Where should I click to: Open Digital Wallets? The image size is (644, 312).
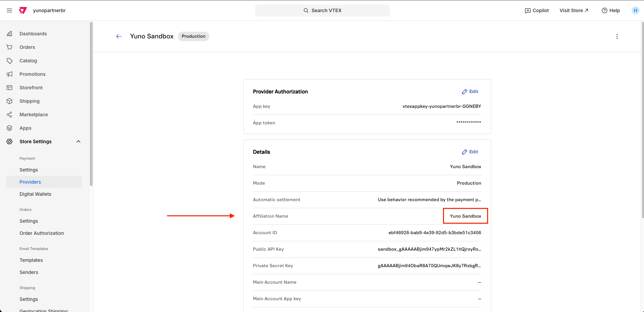35,194
